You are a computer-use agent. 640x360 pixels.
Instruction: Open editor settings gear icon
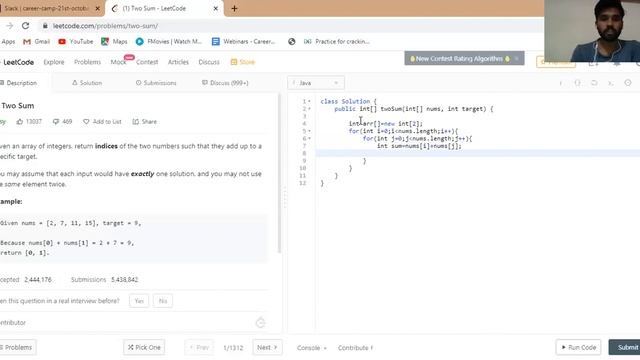click(628, 83)
